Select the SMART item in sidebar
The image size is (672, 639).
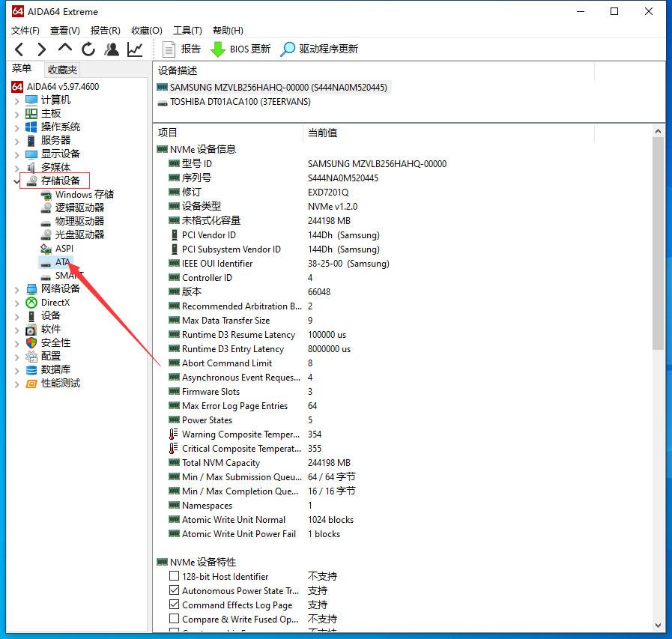tap(64, 275)
